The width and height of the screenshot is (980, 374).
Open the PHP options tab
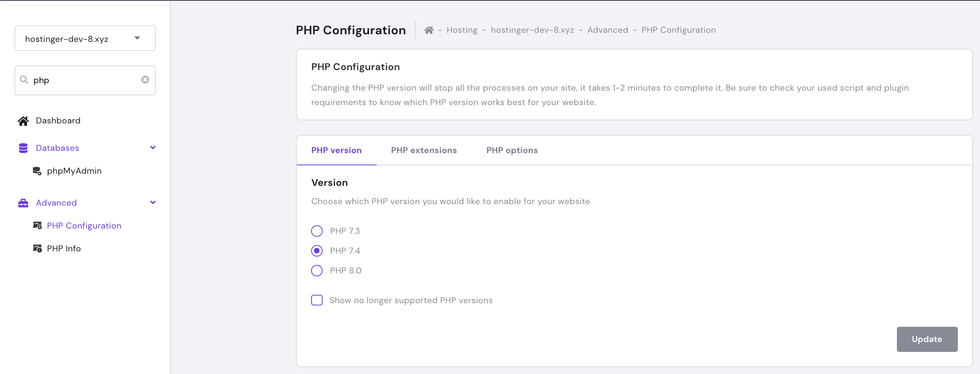tap(512, 150)
